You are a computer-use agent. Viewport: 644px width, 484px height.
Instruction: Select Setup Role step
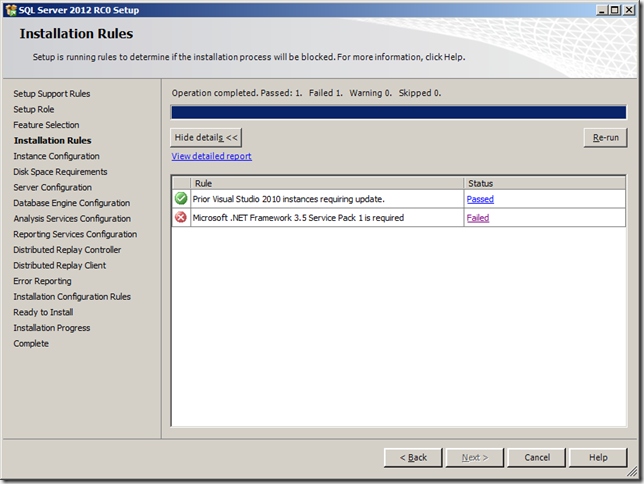pos(34,109)
